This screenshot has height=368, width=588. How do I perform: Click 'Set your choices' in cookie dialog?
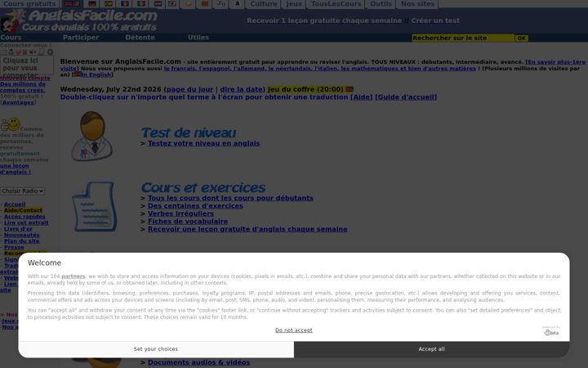click(156, 349)
